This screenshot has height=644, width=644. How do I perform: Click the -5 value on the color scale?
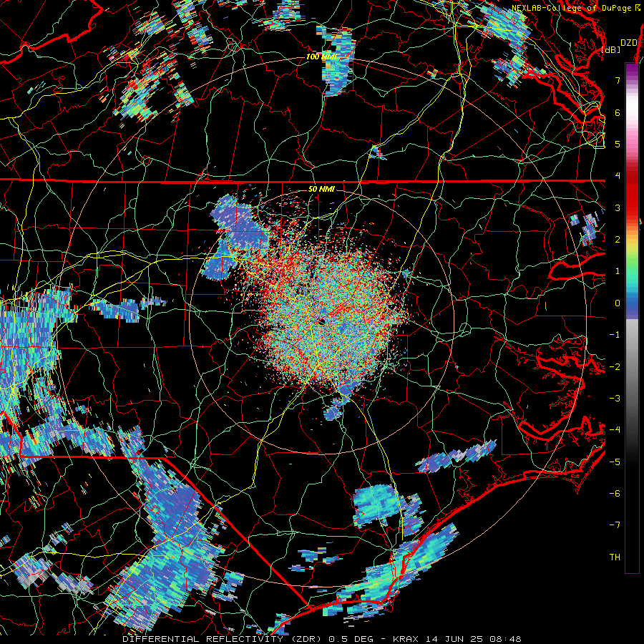click(615, 462)
